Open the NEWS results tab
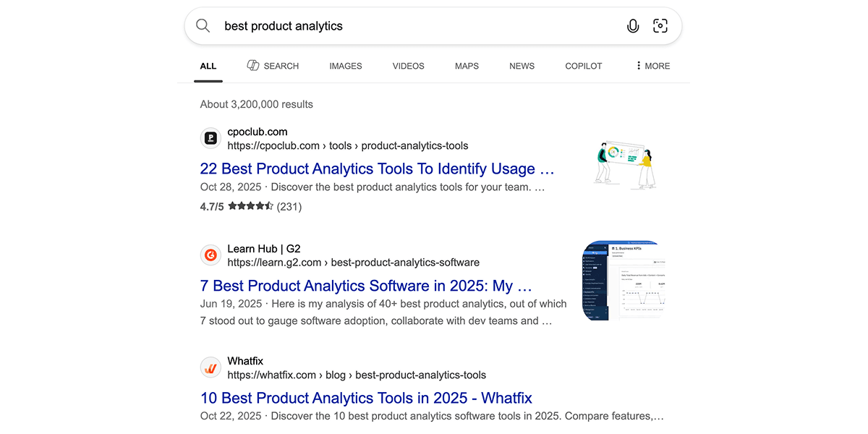The width and height of the screenshot is (868, 434). (x=522, y=66)
